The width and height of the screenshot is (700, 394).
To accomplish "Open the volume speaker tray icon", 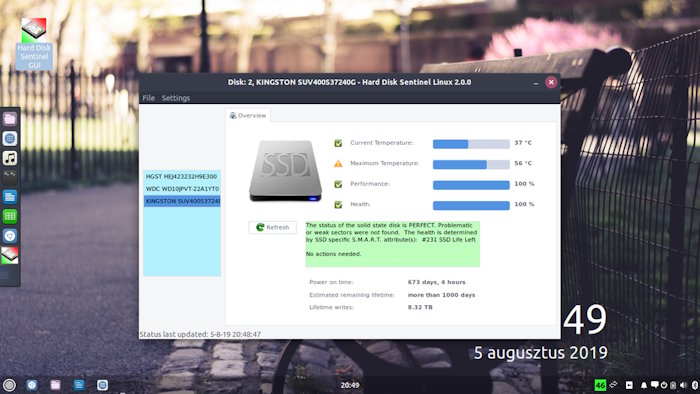I will 683,385.
